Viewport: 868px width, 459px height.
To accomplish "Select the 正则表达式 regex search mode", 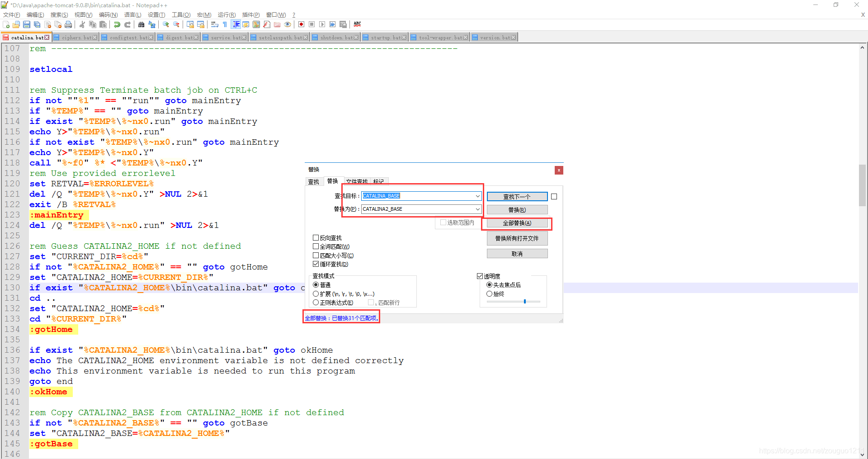I will tap(316, 303).
